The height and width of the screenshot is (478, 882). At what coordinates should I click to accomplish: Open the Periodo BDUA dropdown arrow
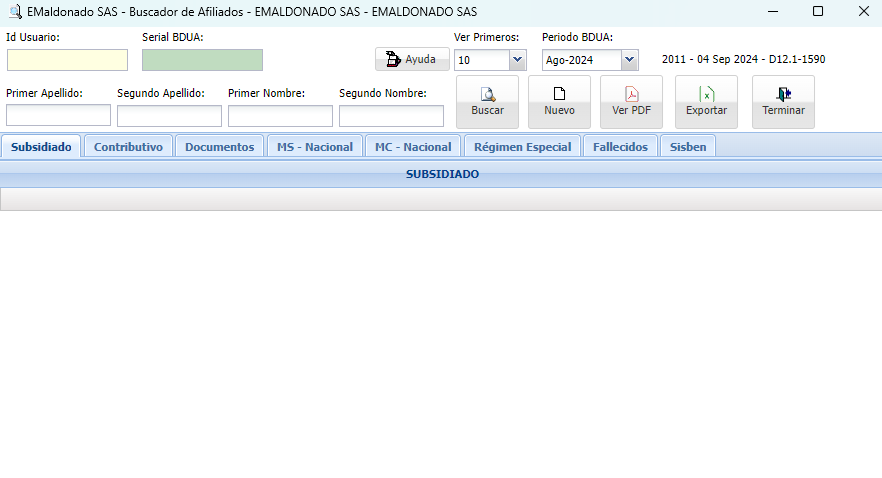point(629,60)
